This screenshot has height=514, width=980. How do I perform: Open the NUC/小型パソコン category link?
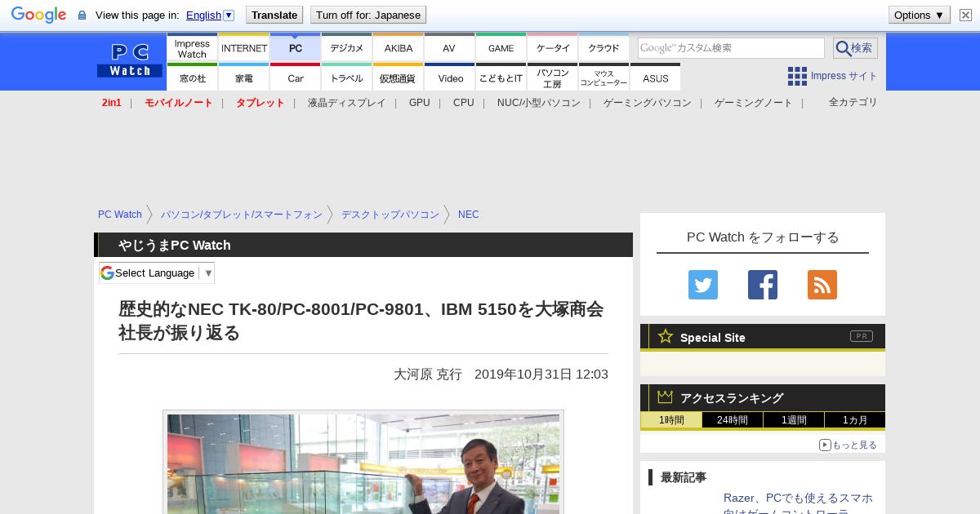pos(538,103)
